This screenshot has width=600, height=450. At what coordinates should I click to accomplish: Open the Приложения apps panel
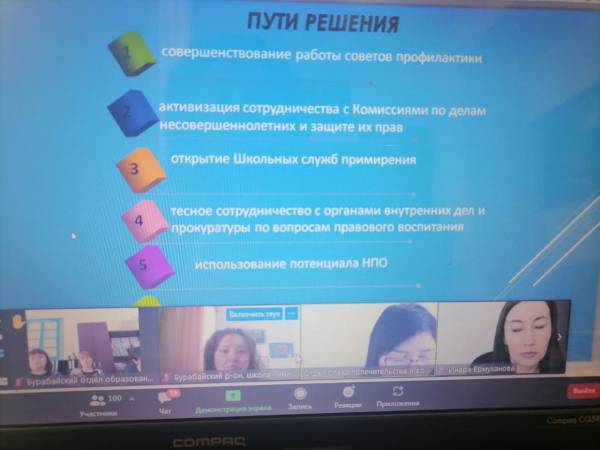pyautogui.click(x=398, y=396)
